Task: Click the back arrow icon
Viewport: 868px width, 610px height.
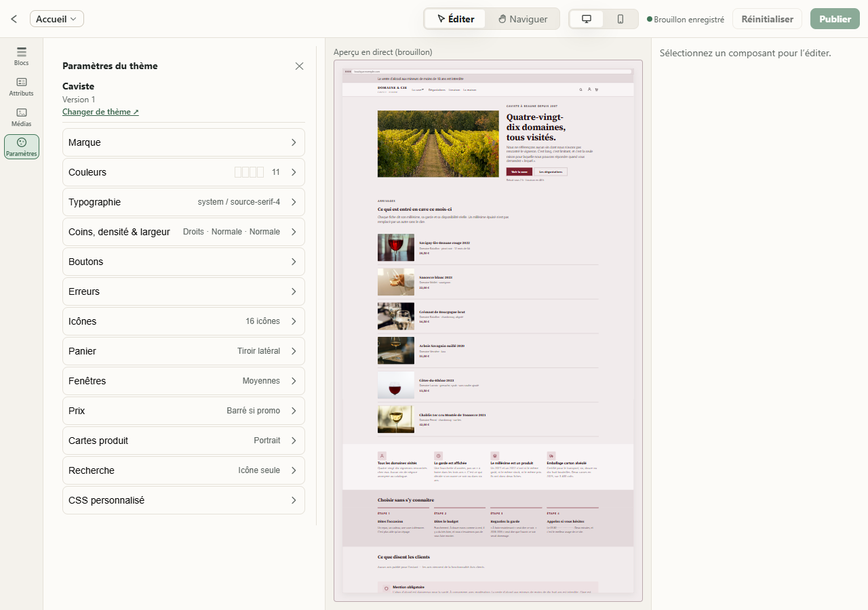Action: 14,19
